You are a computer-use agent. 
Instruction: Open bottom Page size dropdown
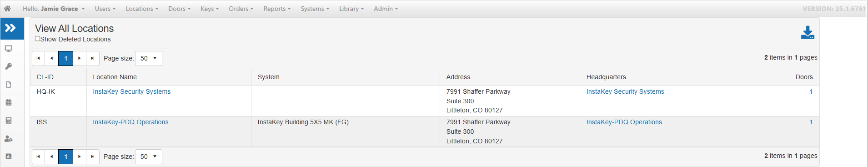149,157
